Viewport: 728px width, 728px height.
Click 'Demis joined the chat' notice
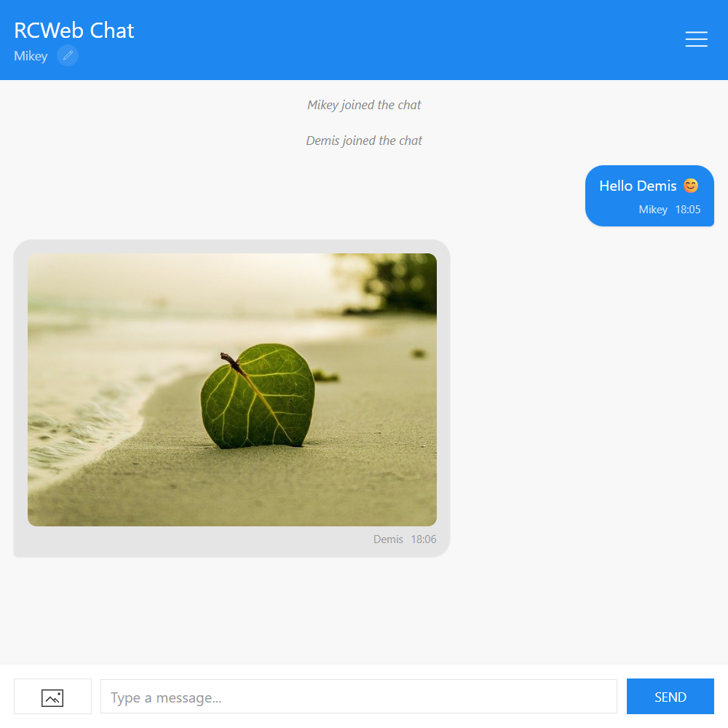pos(364,141)
